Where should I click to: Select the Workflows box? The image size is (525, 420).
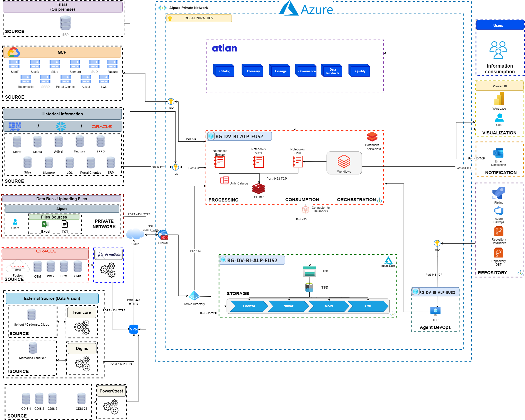pos(344,163)
